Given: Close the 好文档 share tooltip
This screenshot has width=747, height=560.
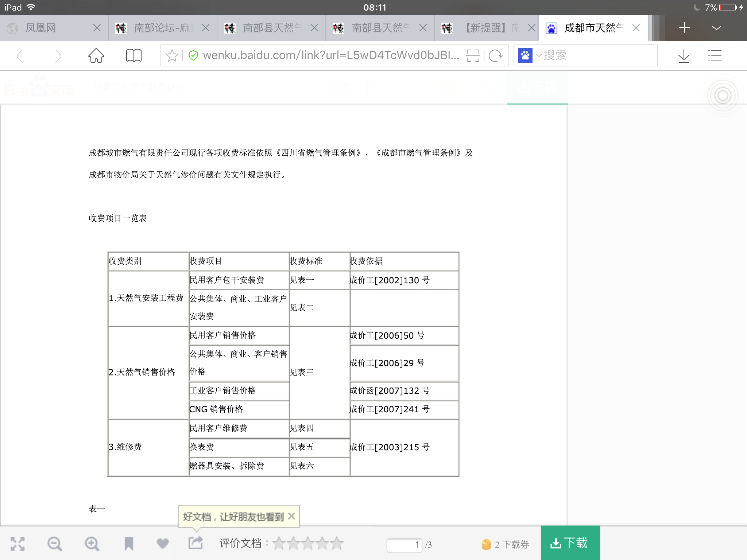Looking at the screenshot, I should [x=291, y=516].
